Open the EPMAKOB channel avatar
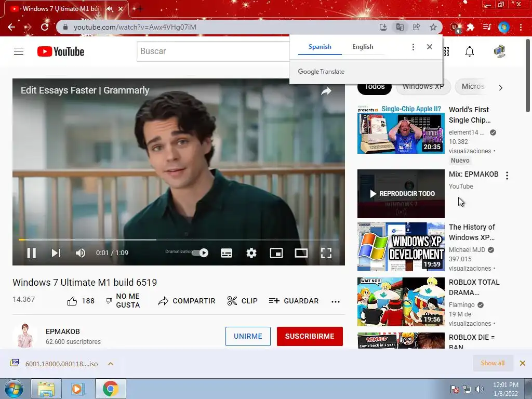This screenshot has width=532, height=399. pos(25,336)
